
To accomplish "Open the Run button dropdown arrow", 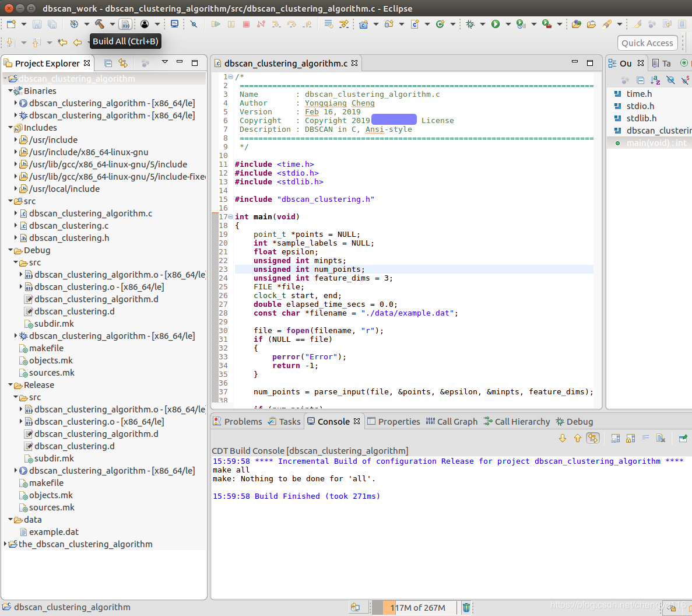I will [x=508, y=24].
